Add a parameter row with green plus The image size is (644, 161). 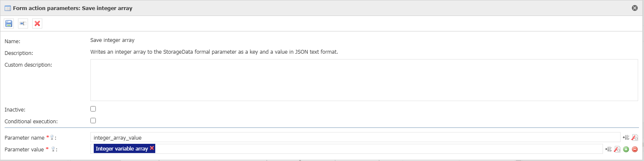click(626, 149)
